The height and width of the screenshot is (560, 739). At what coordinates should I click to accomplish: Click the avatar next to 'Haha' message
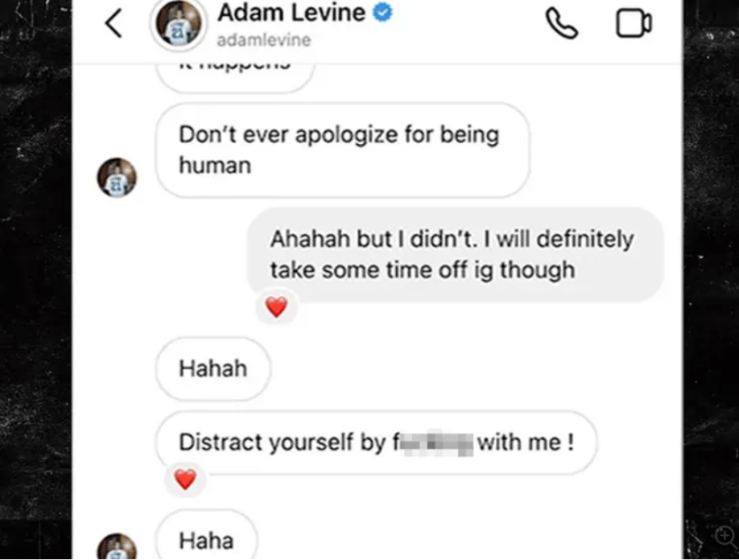(x=117, y=547)
